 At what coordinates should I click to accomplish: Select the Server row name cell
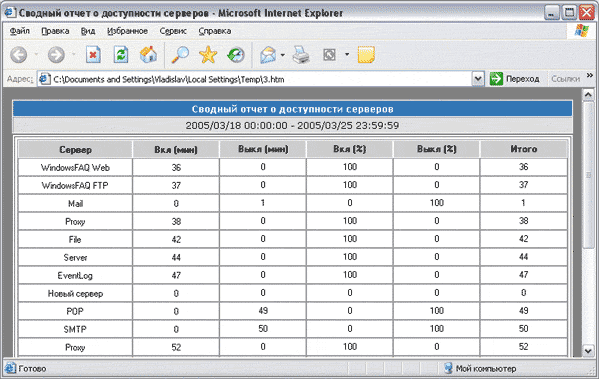pyautogui.click(x=75, y=257)
